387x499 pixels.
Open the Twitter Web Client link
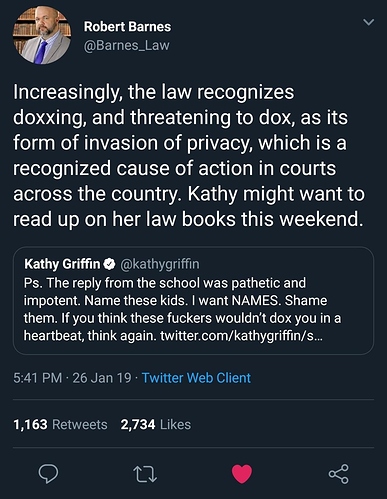click(x=196, y=378)
